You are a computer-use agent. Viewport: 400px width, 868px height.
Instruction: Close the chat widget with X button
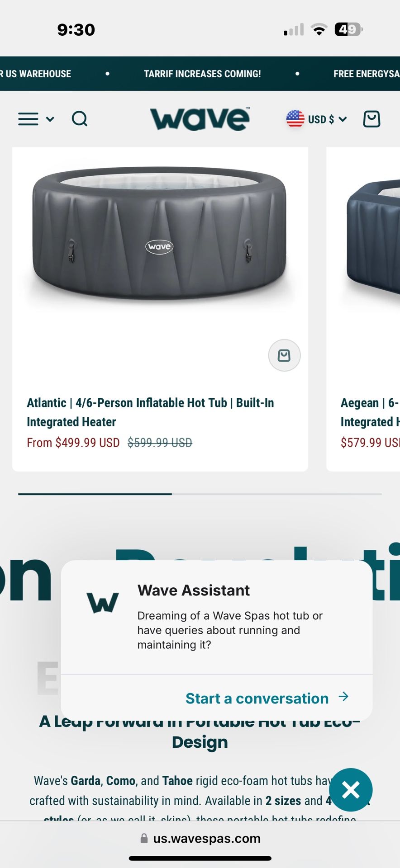tap(351, 790)
